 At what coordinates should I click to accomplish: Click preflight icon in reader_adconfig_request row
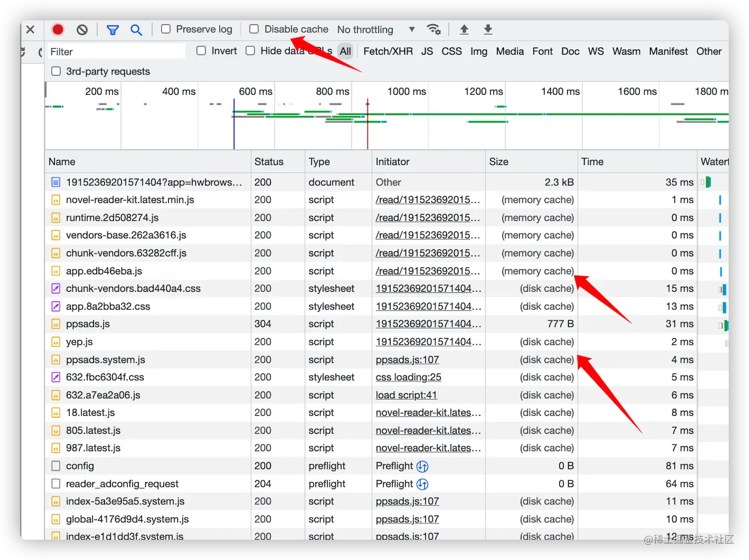[x=422, y=484]
